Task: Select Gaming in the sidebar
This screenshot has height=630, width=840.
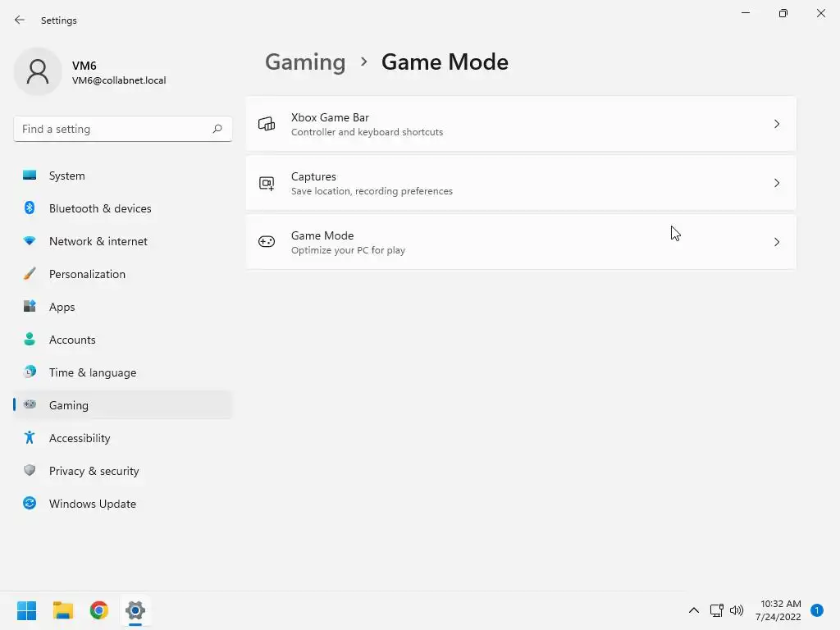Action: tap(123, 405)
